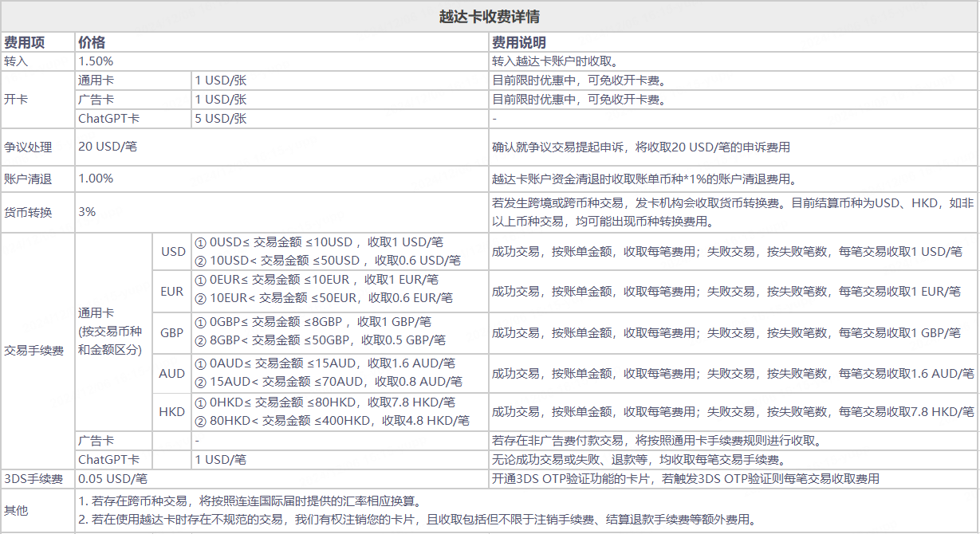980x534 pixels.
Task: Click the HKD currency cell
Action: [x=172, y=412]
